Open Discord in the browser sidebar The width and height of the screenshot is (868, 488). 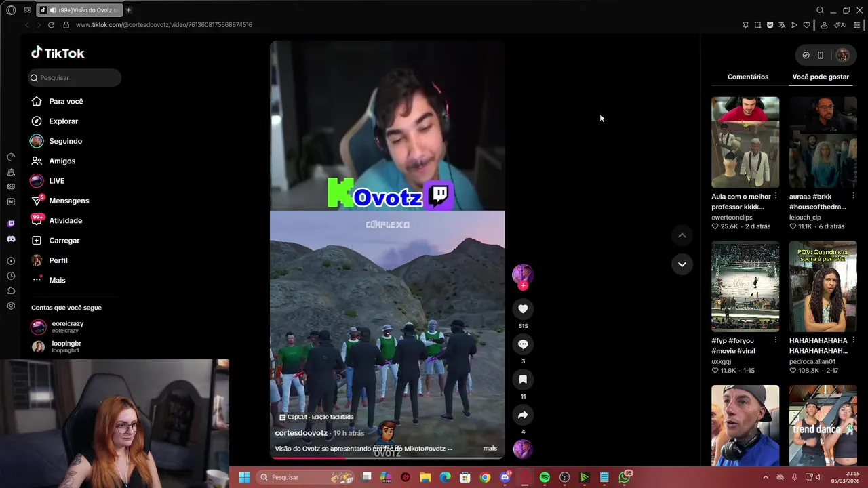11,239
